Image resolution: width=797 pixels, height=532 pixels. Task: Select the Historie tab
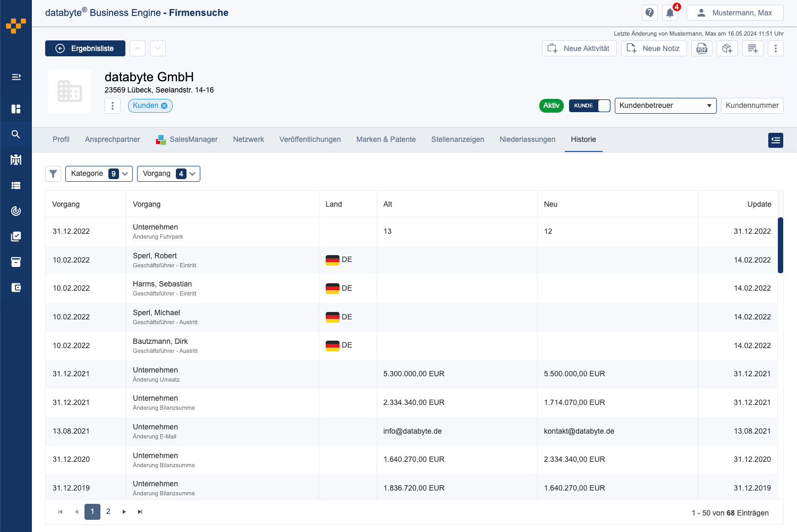point(583,140)
